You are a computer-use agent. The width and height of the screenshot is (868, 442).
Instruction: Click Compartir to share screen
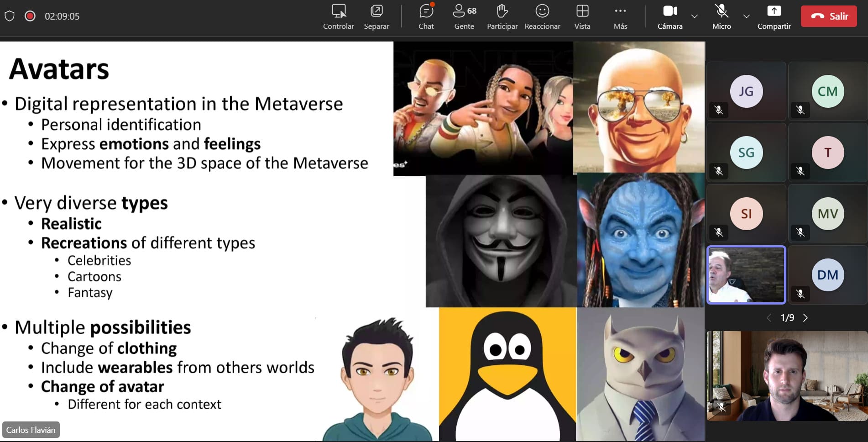pyautogui.click(x=774, y=17)
